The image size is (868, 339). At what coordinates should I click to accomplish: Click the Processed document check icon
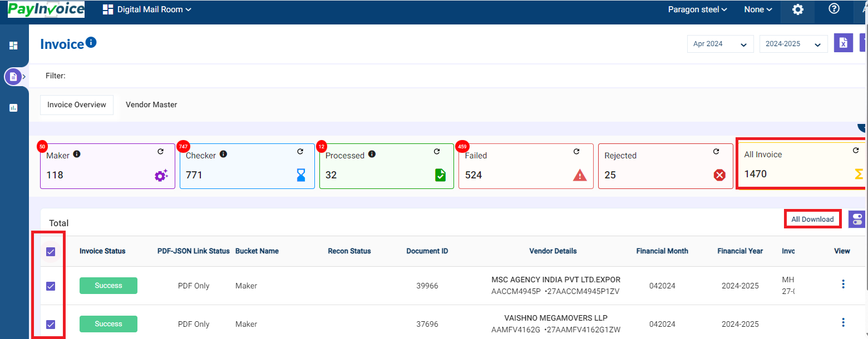[440, 175]
